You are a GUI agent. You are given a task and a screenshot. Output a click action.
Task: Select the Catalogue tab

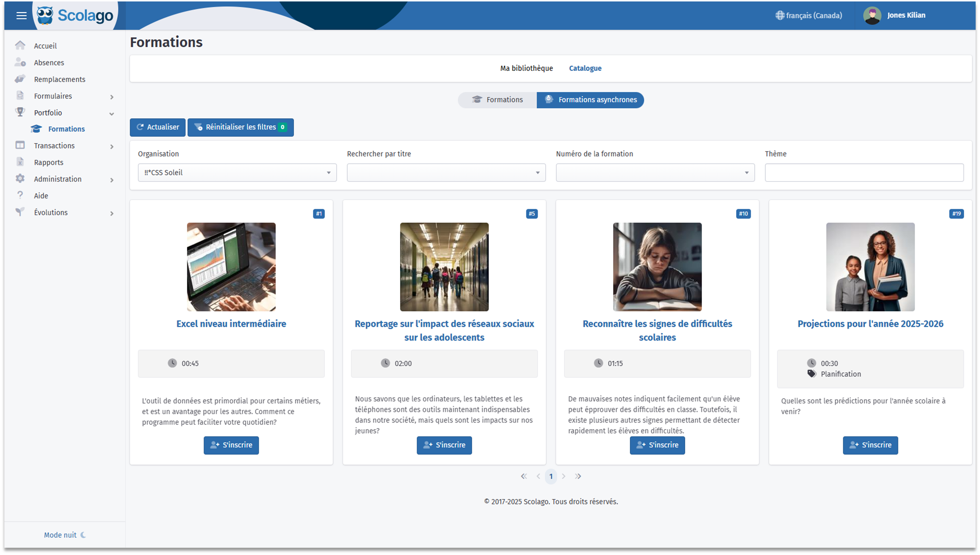point(585,68)
